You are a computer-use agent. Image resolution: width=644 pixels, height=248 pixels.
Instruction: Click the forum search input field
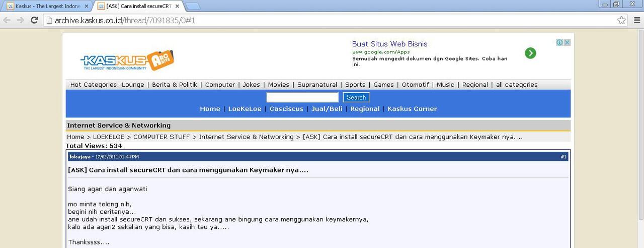coord(302,97)
